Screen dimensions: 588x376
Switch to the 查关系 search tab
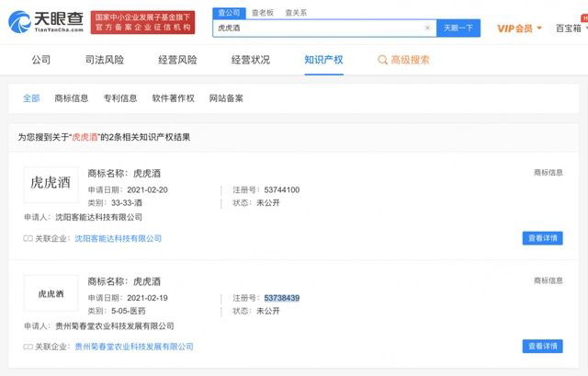pyautogui.click(x=296, y=13)
